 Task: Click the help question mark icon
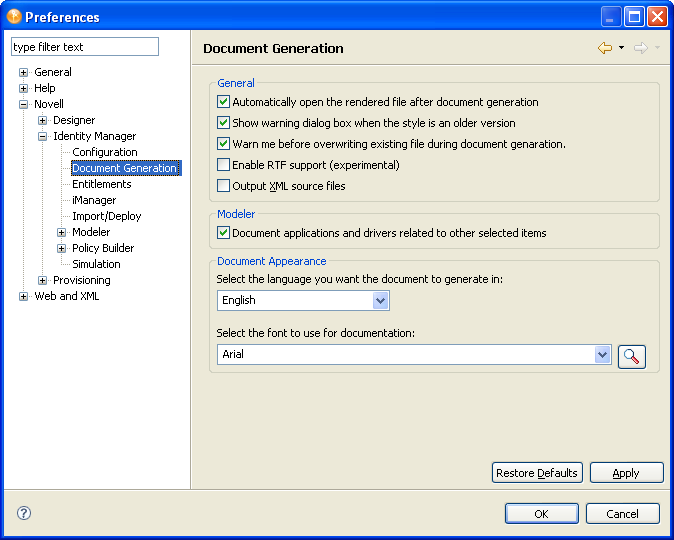pos(24,513)
